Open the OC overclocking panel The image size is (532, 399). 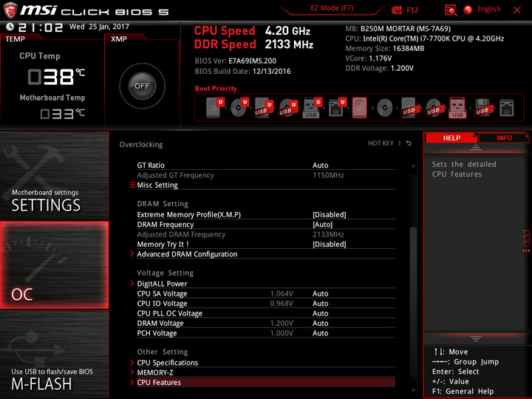coord(54,265)
